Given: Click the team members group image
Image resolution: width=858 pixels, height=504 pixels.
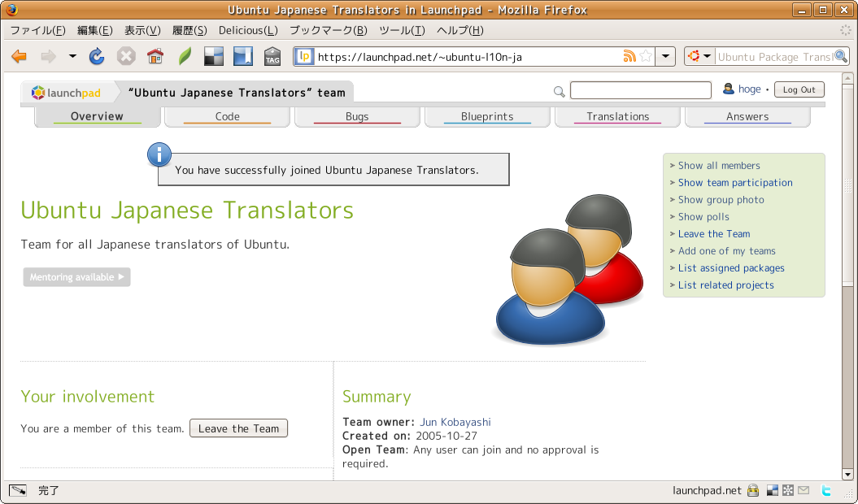Looking at the screenshot, I should [569, 269].
